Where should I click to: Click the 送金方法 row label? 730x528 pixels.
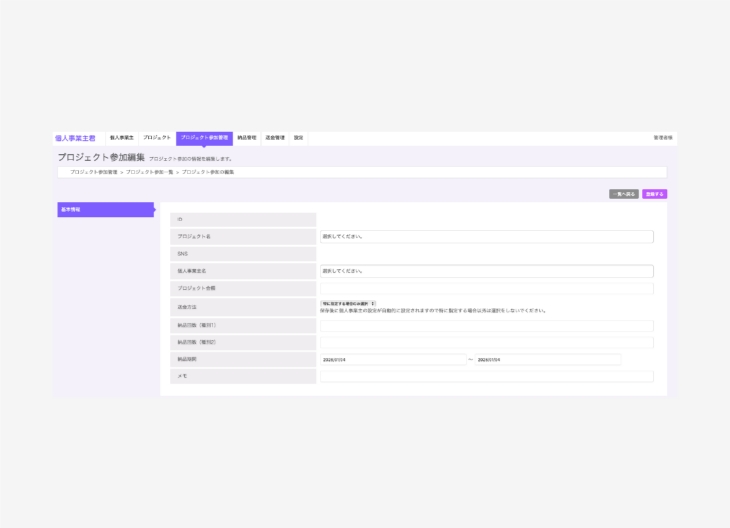coord(243,307)
